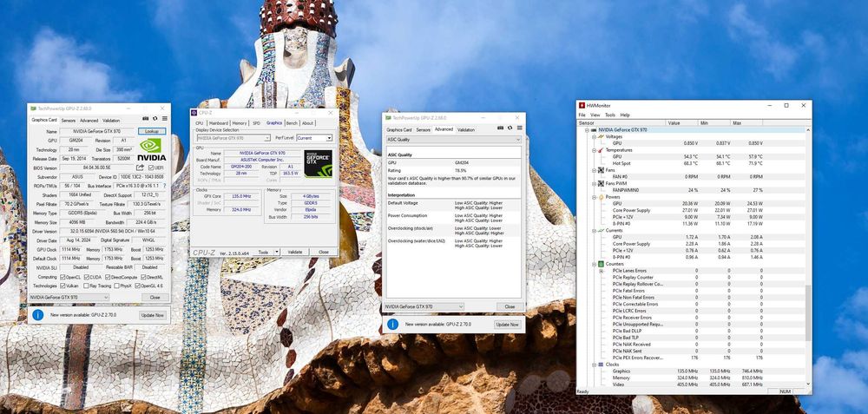The image size is (868, 414).
Task: Click the Value column header in HWMonitor
Action: pos(682,123)
